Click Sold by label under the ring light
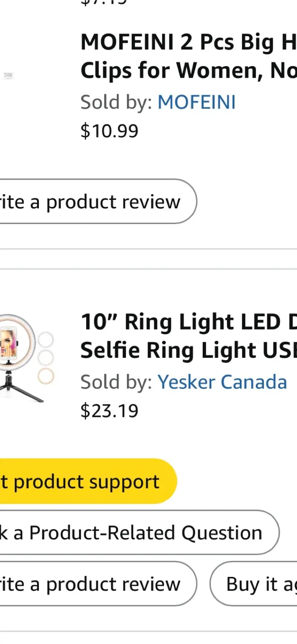The image size is (297, 644). click(115, 381)
